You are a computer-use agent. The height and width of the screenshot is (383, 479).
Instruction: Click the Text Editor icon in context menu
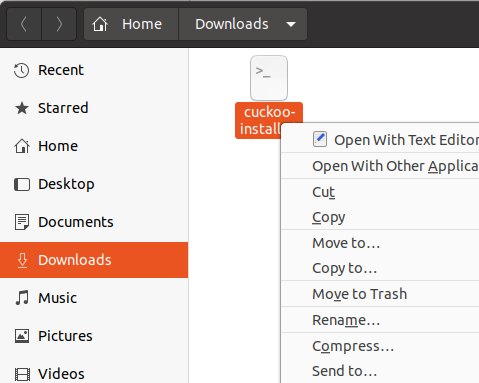[320, 139]
